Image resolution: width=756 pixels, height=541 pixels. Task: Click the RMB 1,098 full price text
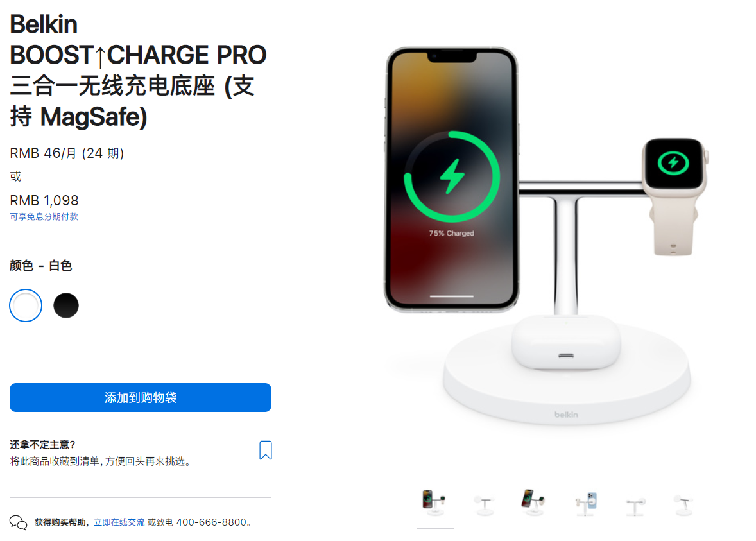[44, 200]
